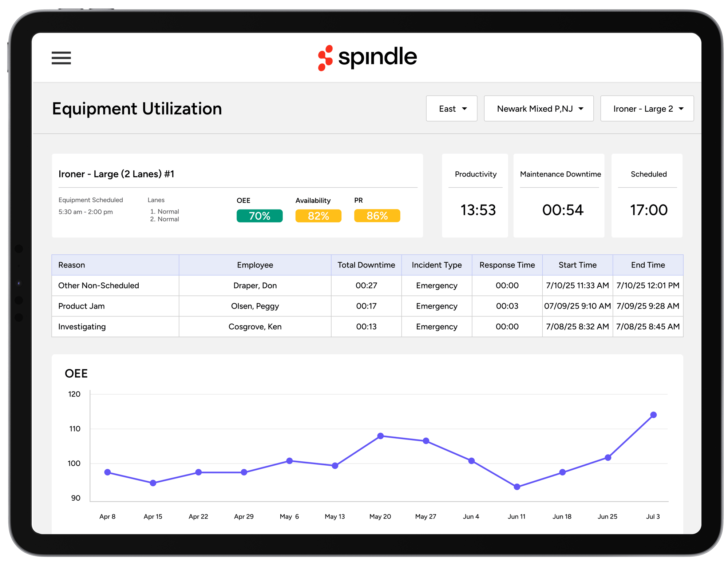Expand the East region dropdown
Screen dimensions: 728x569
pyautogui.click(x=451, y=109)
